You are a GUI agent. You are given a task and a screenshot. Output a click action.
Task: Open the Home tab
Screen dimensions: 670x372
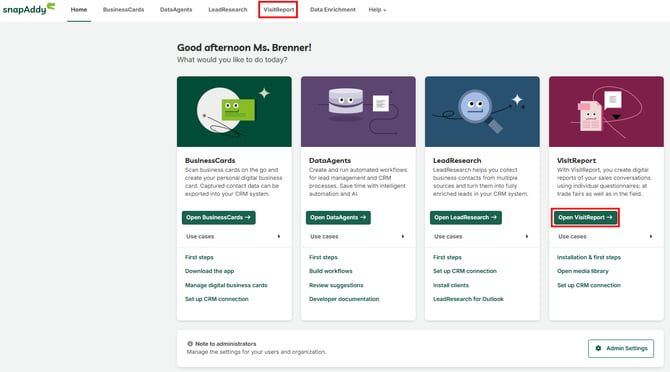(x=79, y=9)
